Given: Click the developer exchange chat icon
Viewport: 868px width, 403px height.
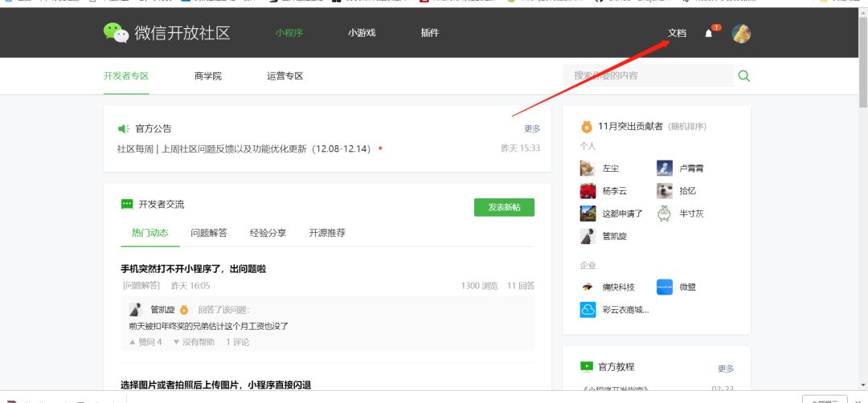Looking at the screenshot, I should [127, 205].
